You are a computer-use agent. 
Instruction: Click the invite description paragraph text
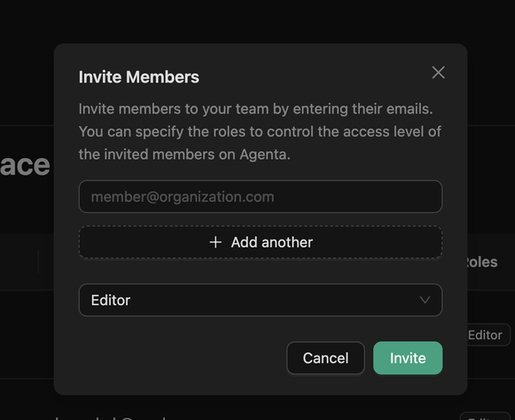click(x=259, y=132)
